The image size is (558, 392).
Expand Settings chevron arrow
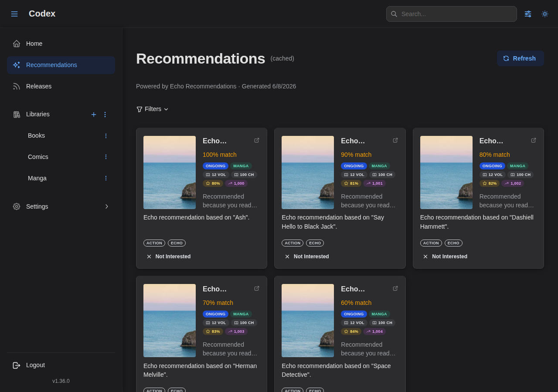107,206
